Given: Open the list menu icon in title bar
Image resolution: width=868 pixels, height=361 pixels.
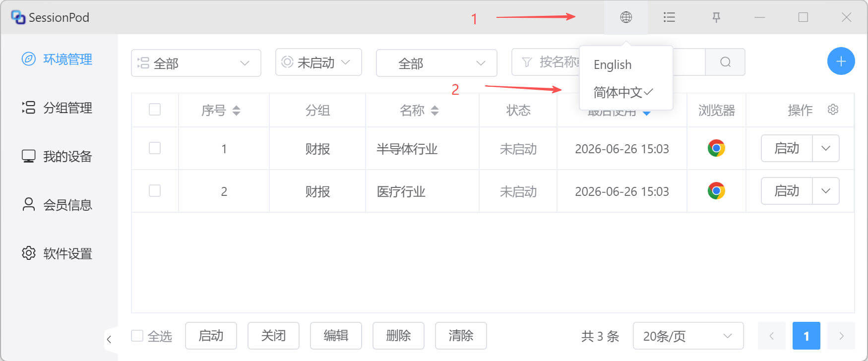Looking at the screenshot, I should [669, 17].
